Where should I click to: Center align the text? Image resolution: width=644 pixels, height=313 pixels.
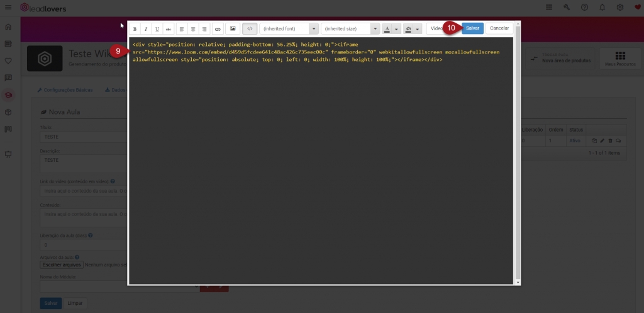193,29
